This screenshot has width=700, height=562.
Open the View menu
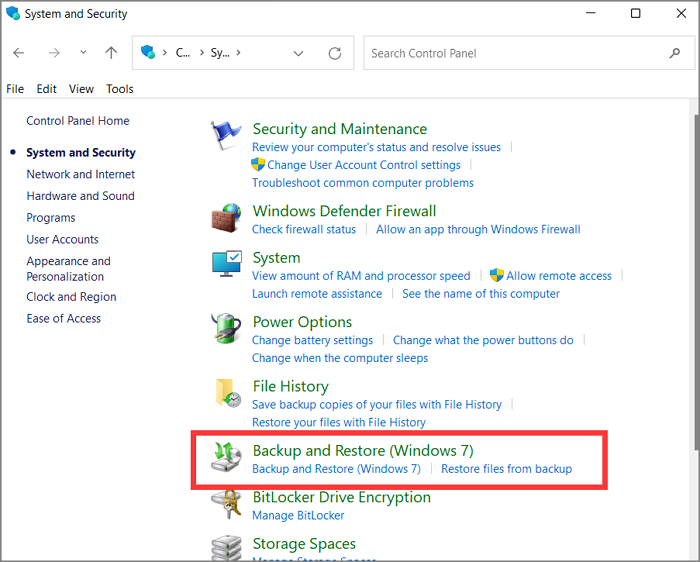(x=81, y=89)
